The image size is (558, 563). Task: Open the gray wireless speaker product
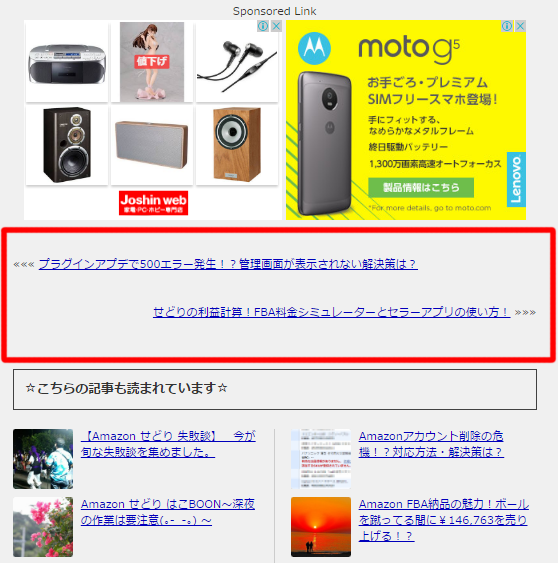(152, 145)
